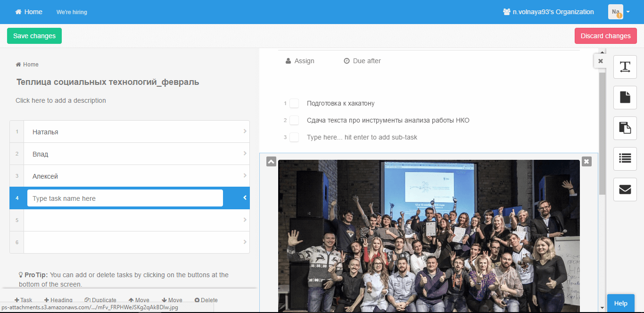Add an email widget with the envelope icon
Viewport: 644px width, 313px height.
tap(625, 189)
